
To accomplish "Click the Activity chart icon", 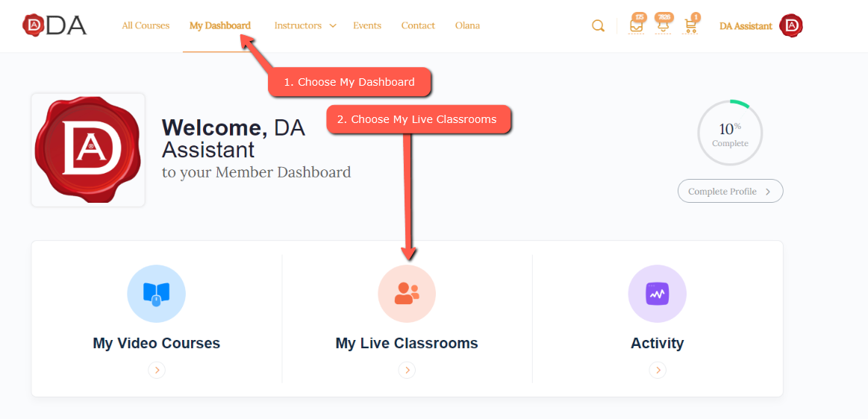I will coord(657,294).
